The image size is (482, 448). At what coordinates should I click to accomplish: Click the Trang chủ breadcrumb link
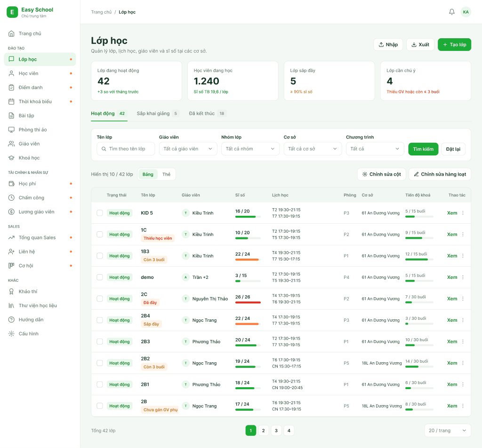(x=101, y=12)
